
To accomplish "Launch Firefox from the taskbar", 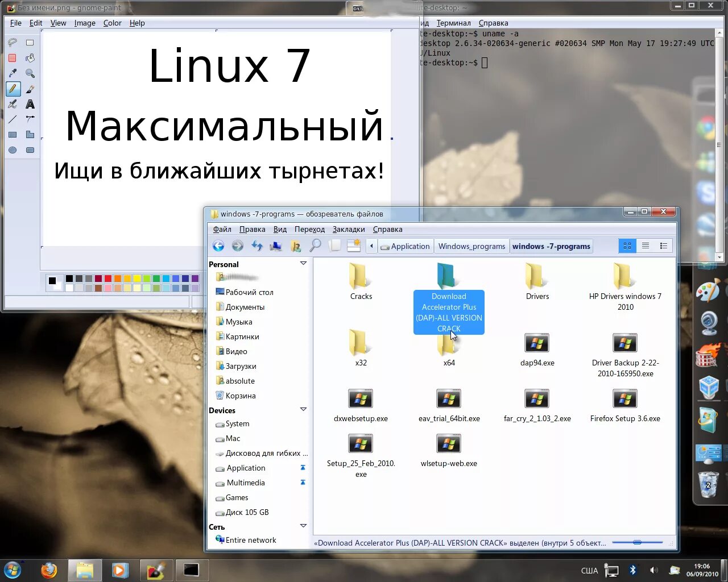I will coord(49,570).
